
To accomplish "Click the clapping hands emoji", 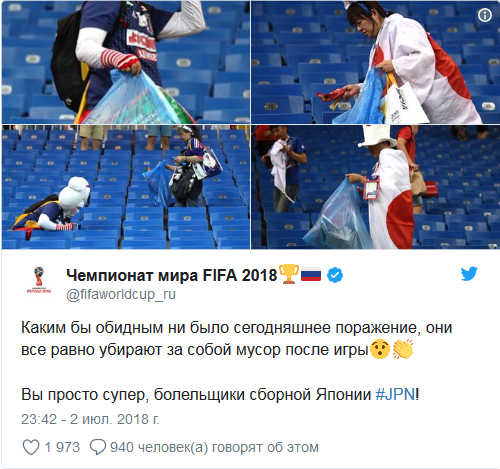I will click(x=403, y=350).
